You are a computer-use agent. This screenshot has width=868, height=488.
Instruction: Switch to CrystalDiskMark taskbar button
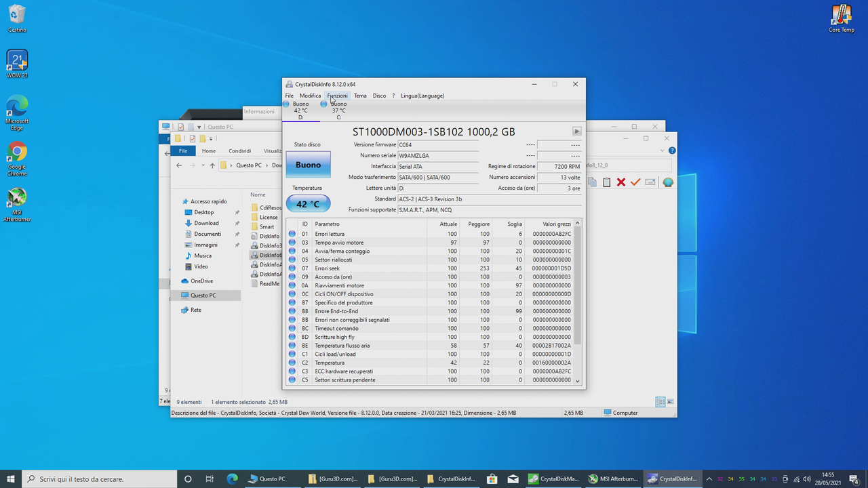(x=553, y=479)
